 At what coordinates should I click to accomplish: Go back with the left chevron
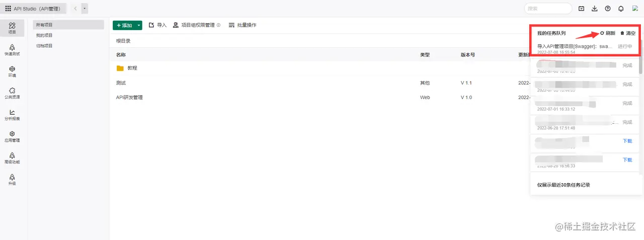[75, 9]
